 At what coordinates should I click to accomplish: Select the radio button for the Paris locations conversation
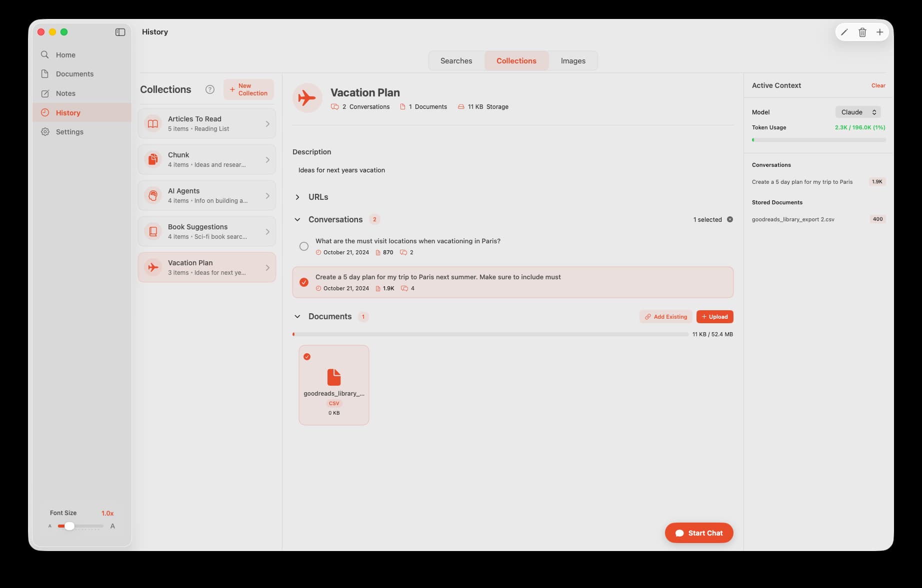pos(304,246)
